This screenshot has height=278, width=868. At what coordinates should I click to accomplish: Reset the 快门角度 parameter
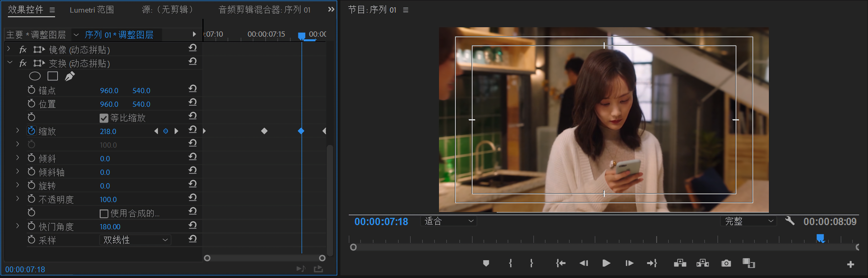[x=193, y=225]
